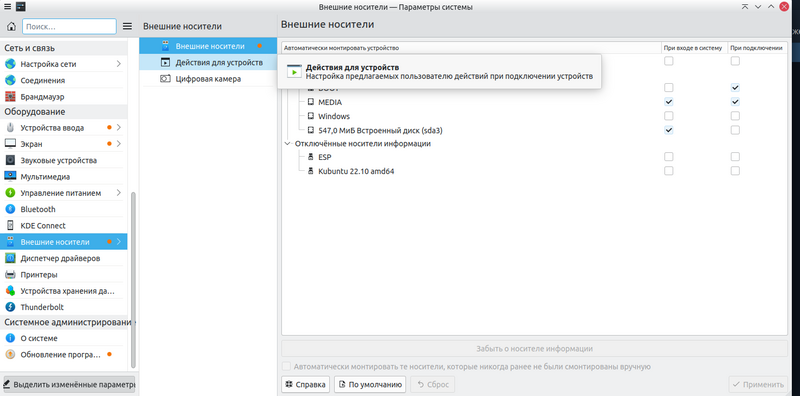
Task: Expand the Управление питанием chevron
Action: [118, 193]
